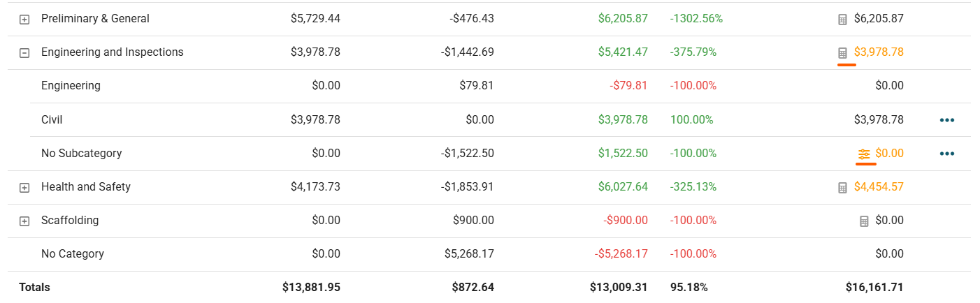Image resolution: width=980 pixels, height=303 pixels.
Task: Select the Engineering subcategory row
Action: click(71, 86)
